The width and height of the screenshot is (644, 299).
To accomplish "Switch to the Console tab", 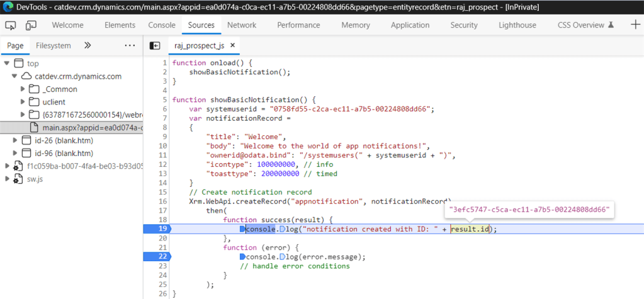I will (x=162, y=25).
